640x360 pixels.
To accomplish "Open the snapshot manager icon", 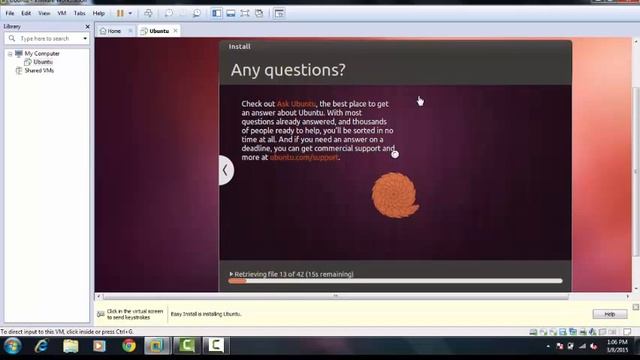I will 197,13.
